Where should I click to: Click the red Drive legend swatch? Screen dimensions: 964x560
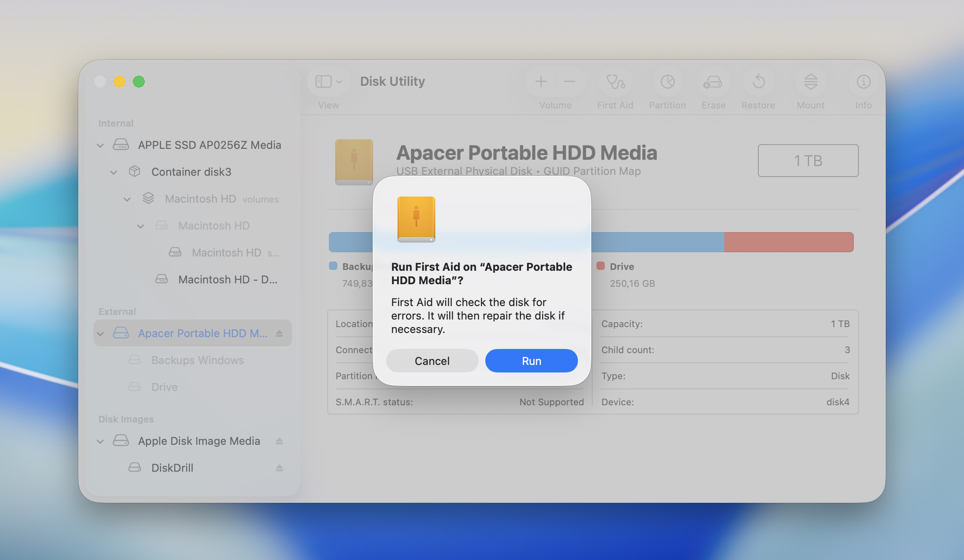coord(601,266)
